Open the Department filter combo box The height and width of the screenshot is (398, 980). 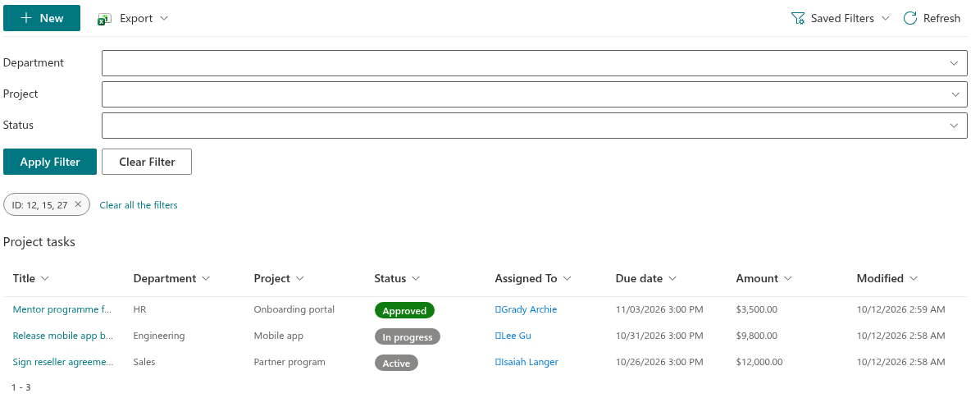tap(535, 63)
